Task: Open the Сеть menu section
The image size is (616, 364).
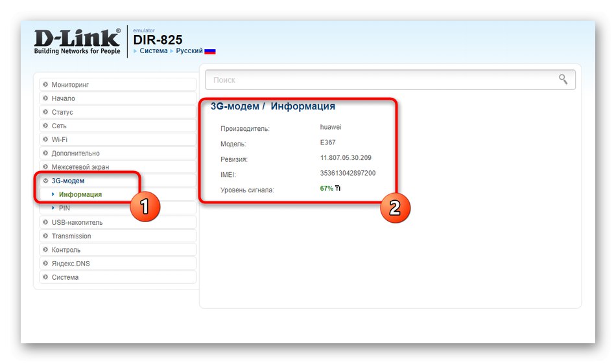Action: (x=117, y=126)
